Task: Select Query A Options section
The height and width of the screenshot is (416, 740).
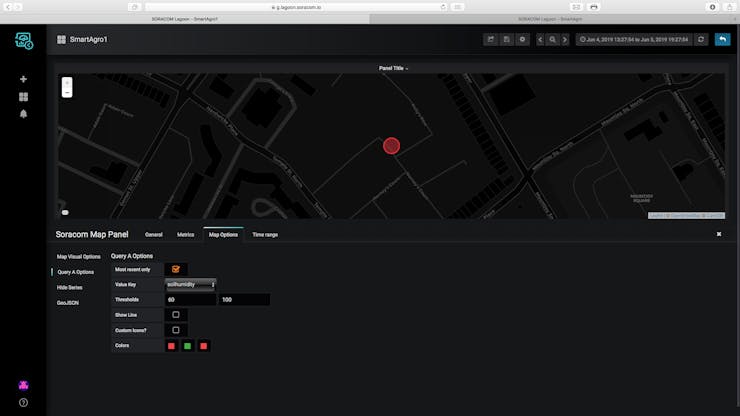Action: coord(76,272)
